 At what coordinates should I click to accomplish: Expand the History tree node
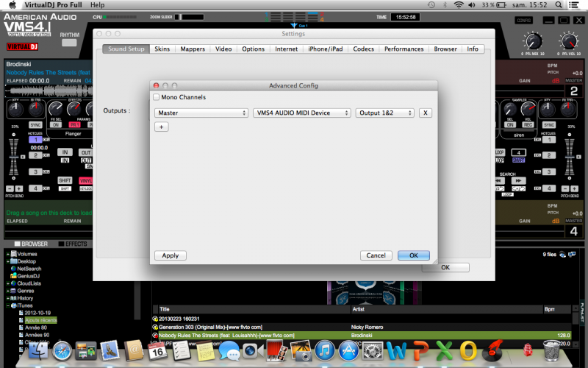point(7,298)
